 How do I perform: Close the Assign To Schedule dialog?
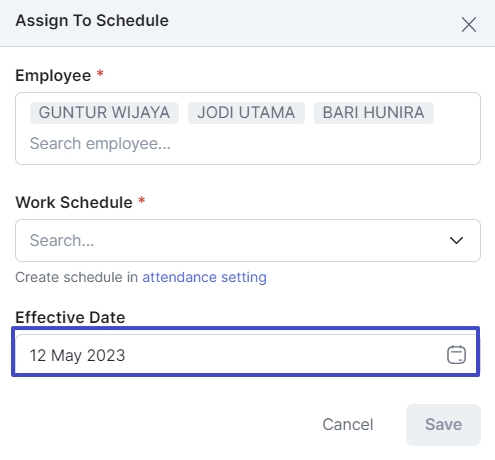tap(469, 25)
